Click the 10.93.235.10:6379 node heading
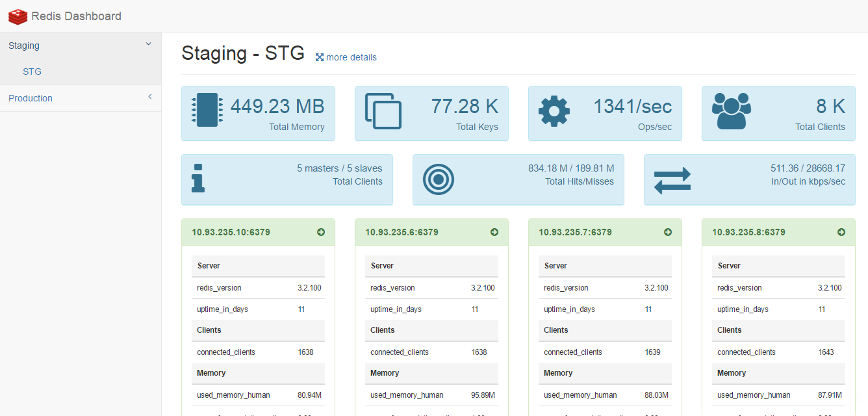 pos(231,232)
